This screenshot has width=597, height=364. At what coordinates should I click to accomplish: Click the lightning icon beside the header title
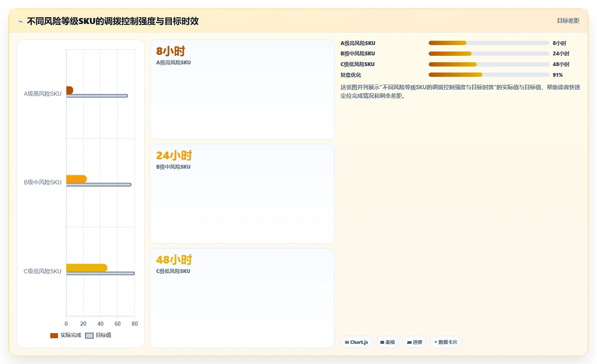click(20, 21)
